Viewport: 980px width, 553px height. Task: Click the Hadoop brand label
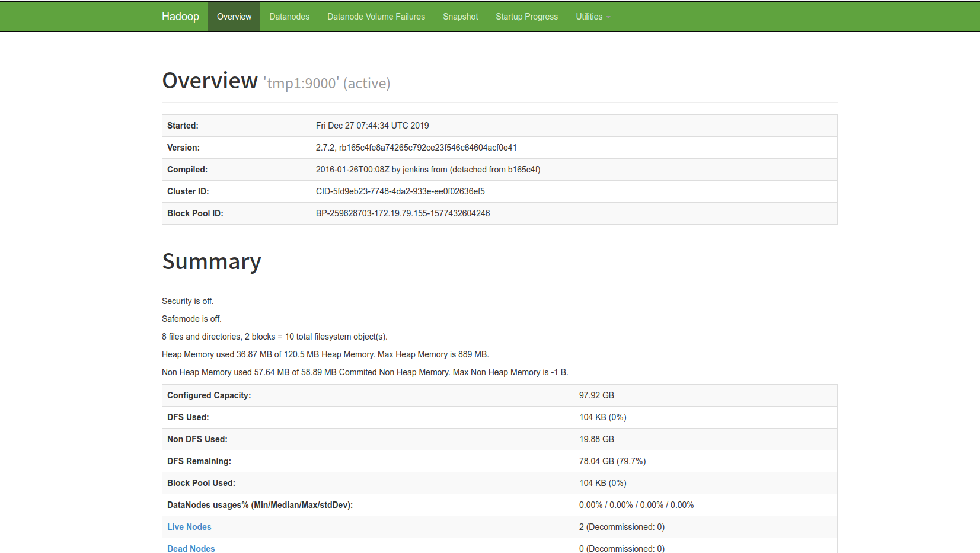coord(180,16)
